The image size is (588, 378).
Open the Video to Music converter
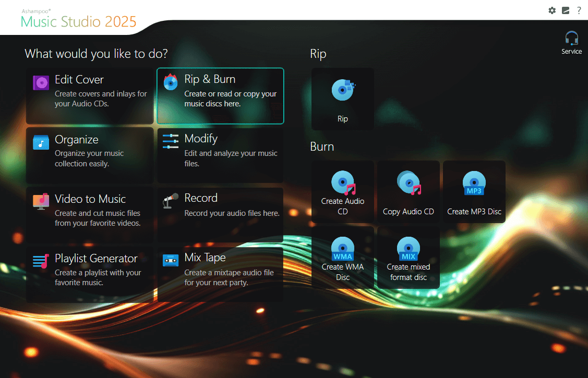[x=89, y=214]
